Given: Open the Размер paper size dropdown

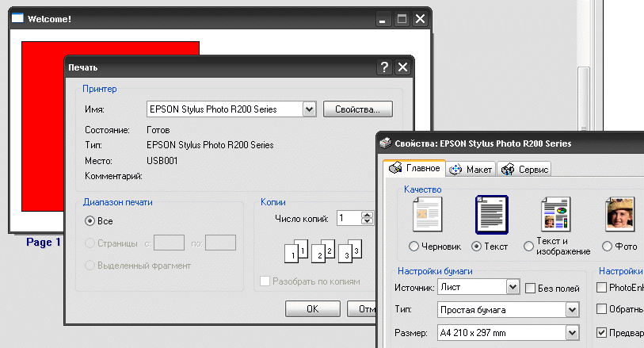Looking at the screenshot, I should [572, 333].
